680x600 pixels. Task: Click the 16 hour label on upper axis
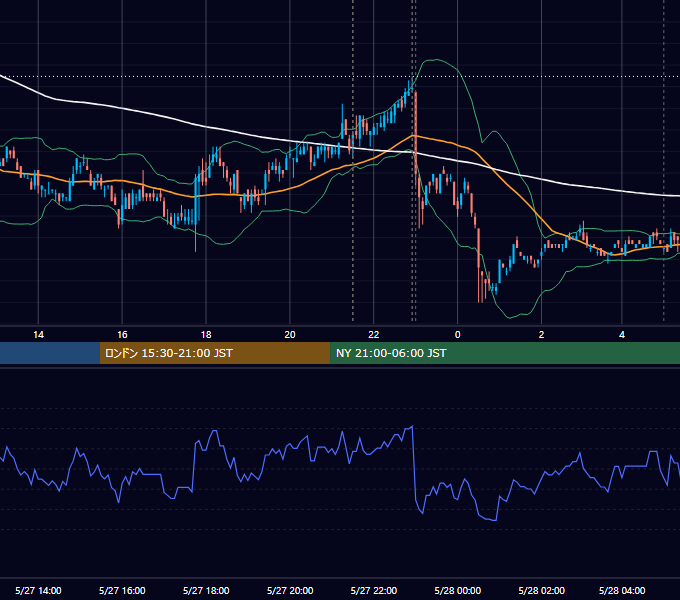tap(122, 335)
